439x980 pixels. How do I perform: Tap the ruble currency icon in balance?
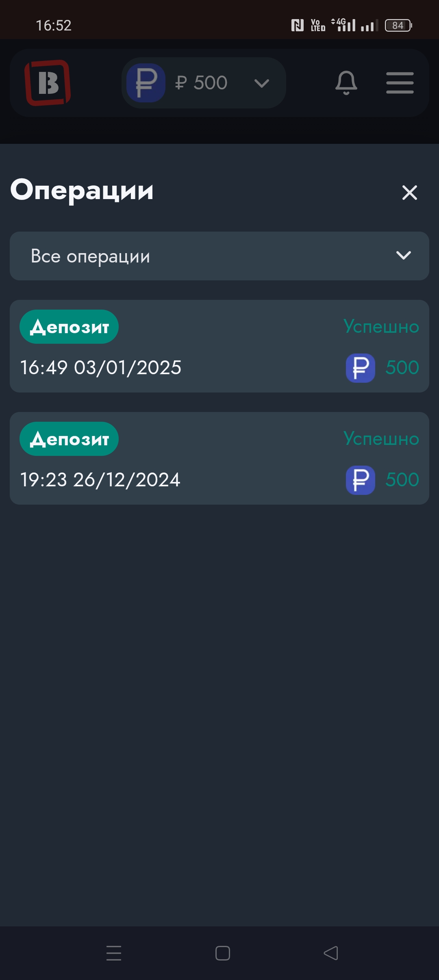[146, 83]
